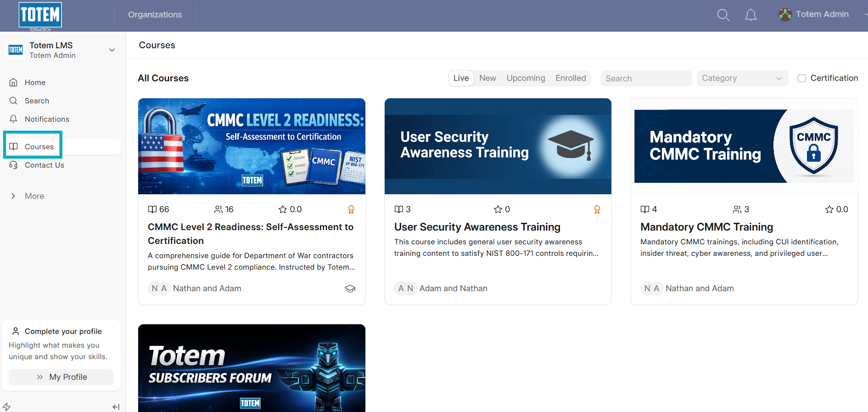Viewport: 868px width, 412px height.
Task: Click the lessons icon on User Security Awareness card
Action: [x=399, y=209]
